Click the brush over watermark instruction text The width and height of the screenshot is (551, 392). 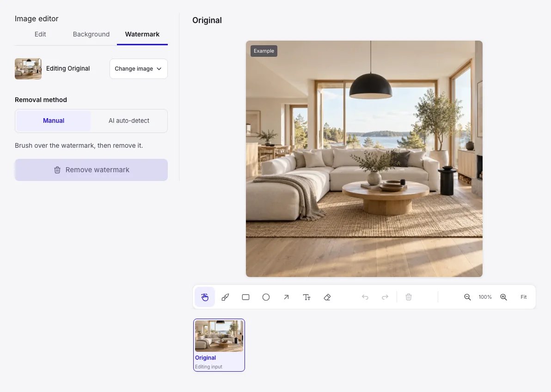[79, 145]
